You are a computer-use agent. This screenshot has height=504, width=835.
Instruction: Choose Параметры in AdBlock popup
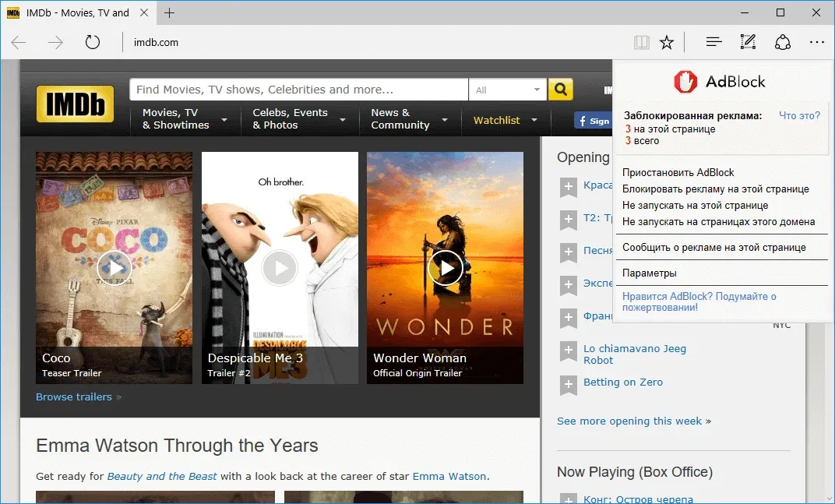[x=649, y=273]
